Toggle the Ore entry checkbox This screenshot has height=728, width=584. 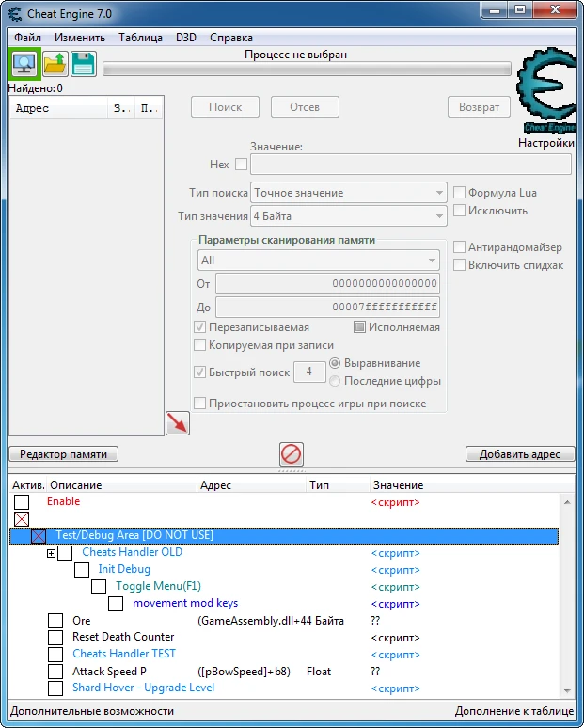[x=55, y=621]
